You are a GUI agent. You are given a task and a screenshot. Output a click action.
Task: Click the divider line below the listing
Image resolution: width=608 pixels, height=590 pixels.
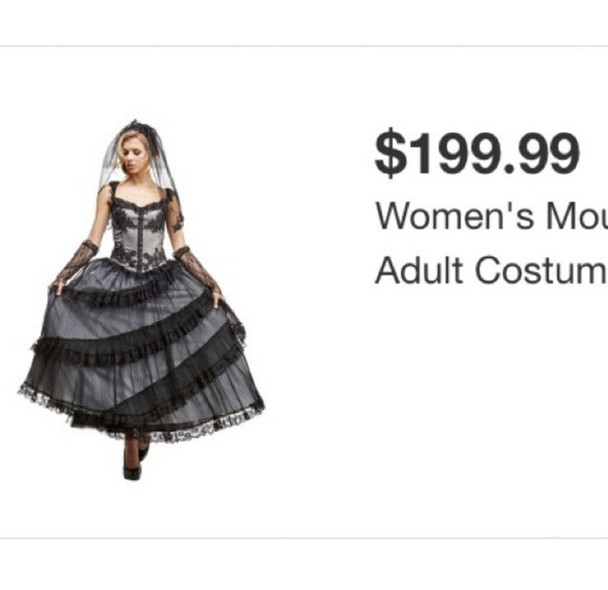click(x=304, y=538)
